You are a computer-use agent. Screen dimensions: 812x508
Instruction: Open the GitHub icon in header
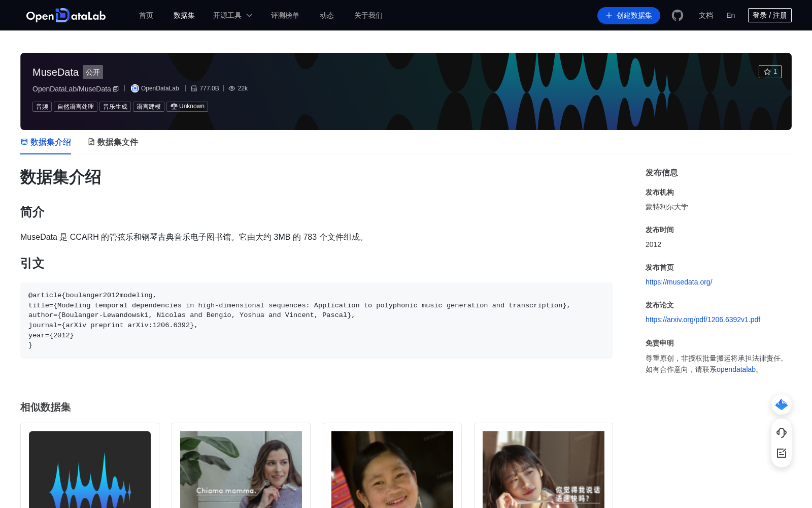(x=678, y=15)
